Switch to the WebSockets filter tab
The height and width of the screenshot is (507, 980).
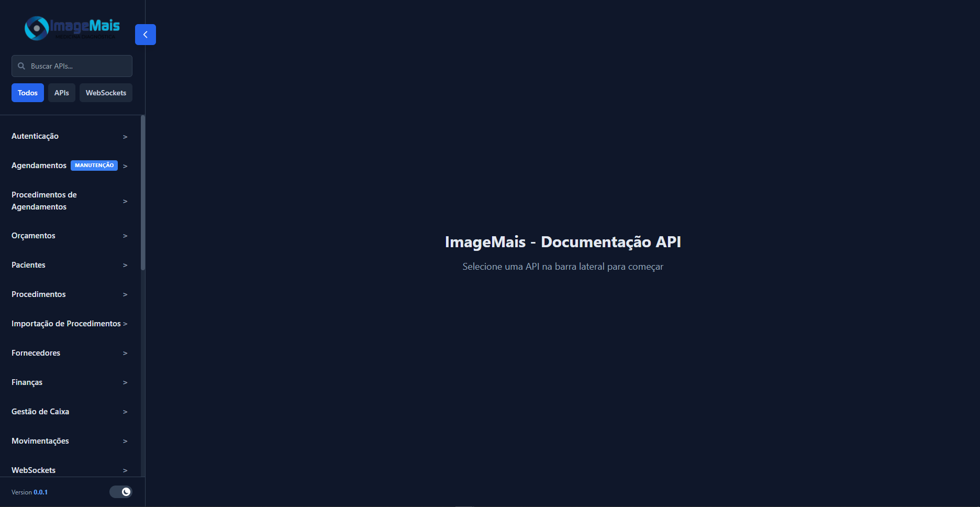[106, 92]
